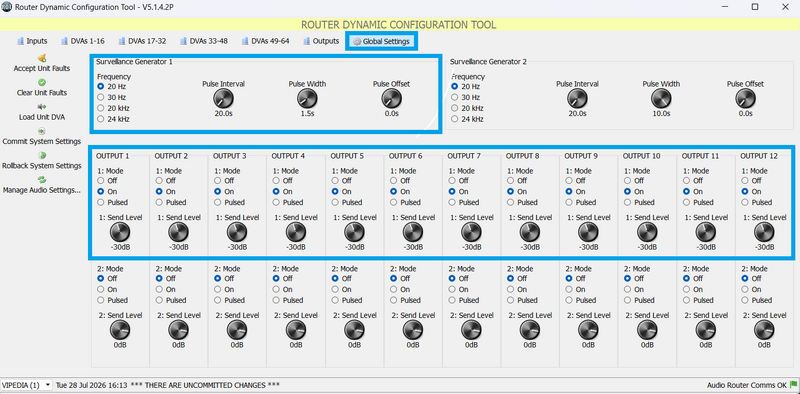Click Output 1 first Send Level knob
Viewport: 800px width, 394px height.
pyautogui.click(x=120, y=233)
